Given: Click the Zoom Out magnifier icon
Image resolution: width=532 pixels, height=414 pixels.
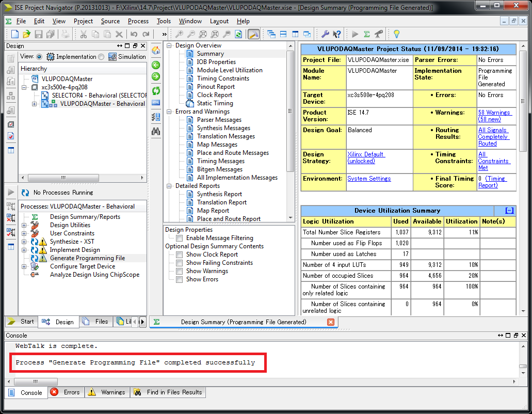Looking at the screenshot, I should coord(191,34).
